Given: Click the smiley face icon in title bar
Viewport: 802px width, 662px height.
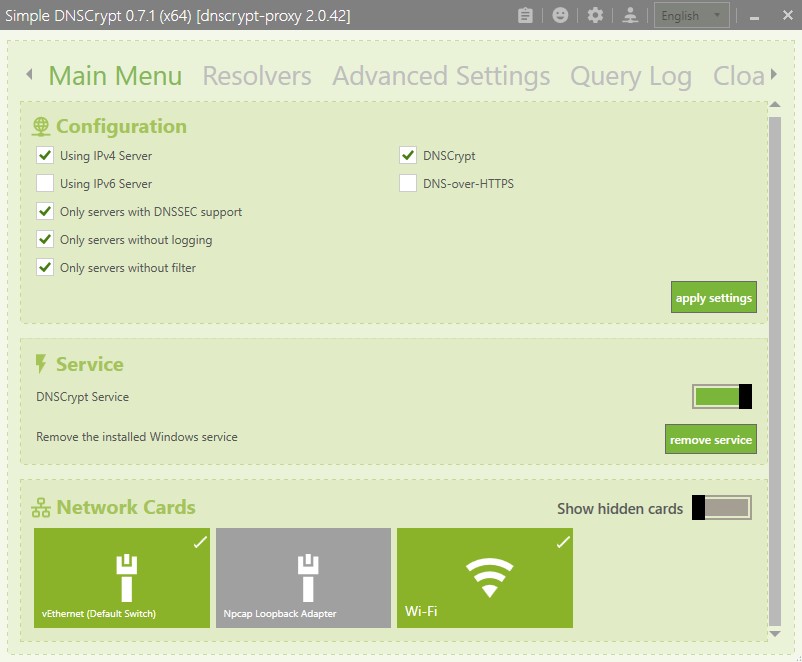Looking at the screenshot, I should [x=560, y=15].
